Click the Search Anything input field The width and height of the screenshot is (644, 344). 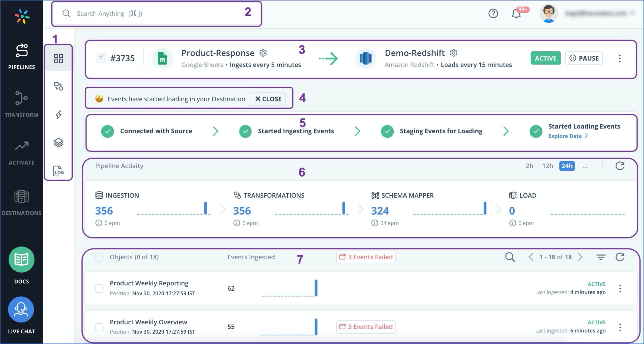click(x=155, y=13)
